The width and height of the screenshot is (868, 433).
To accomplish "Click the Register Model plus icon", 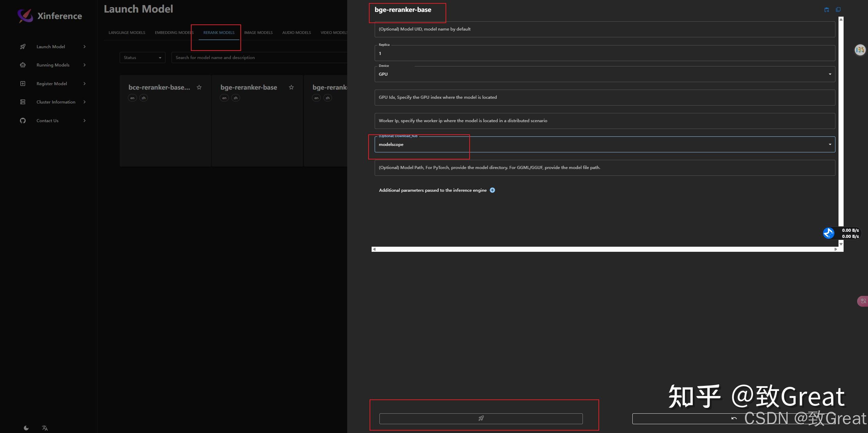I will (22, 83).
